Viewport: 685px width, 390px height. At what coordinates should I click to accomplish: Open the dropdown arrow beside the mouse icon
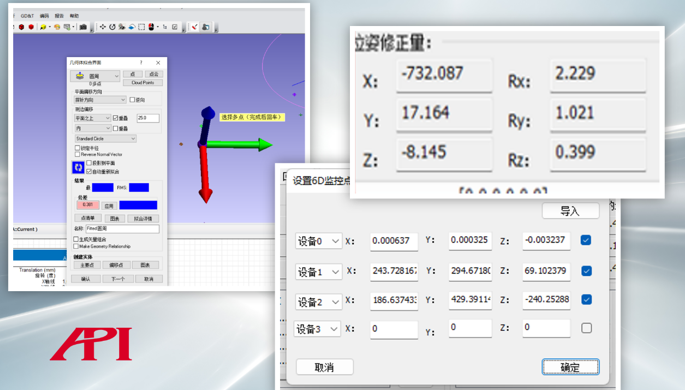(158, 27)
